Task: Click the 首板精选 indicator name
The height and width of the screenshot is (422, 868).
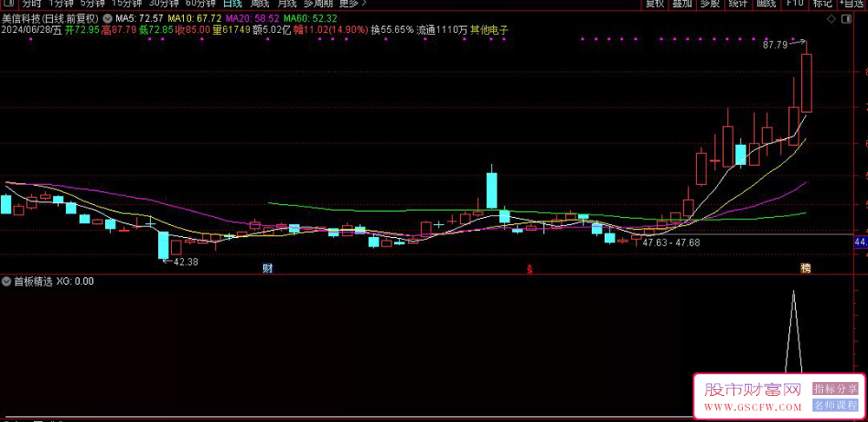Action: click(x=33, y=281)
